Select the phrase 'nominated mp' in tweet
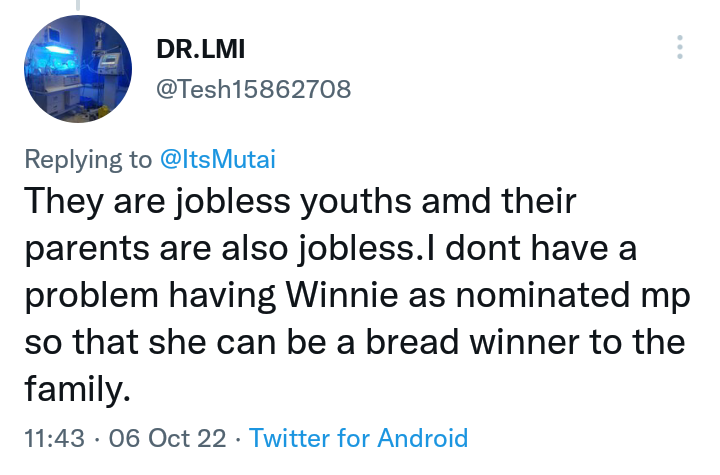 (573, 296)
